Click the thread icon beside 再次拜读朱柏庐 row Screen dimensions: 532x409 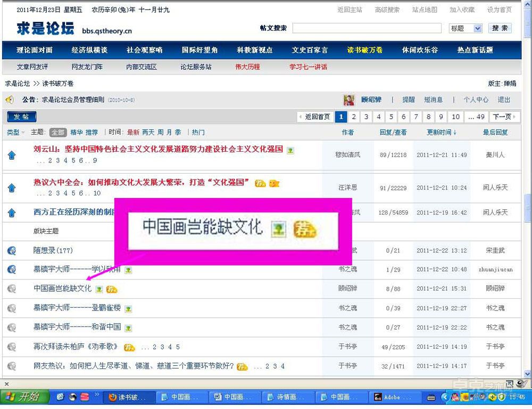(12, 347)
